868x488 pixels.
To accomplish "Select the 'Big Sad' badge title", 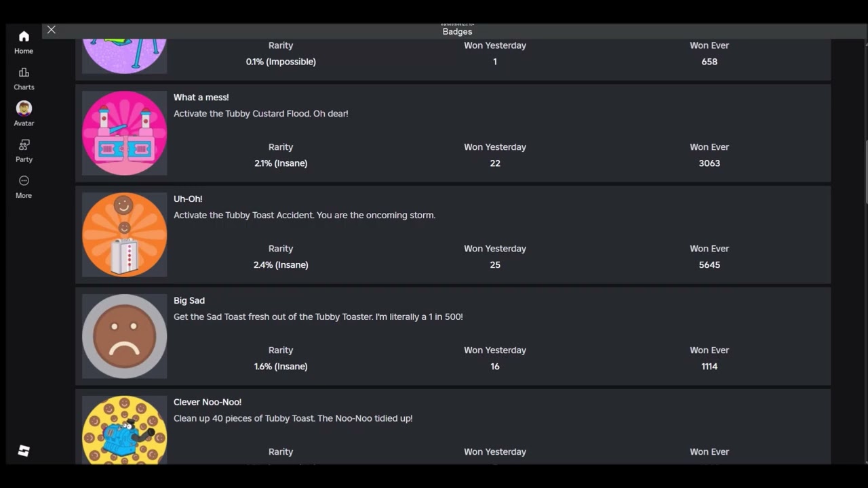I will coord(189,301).
